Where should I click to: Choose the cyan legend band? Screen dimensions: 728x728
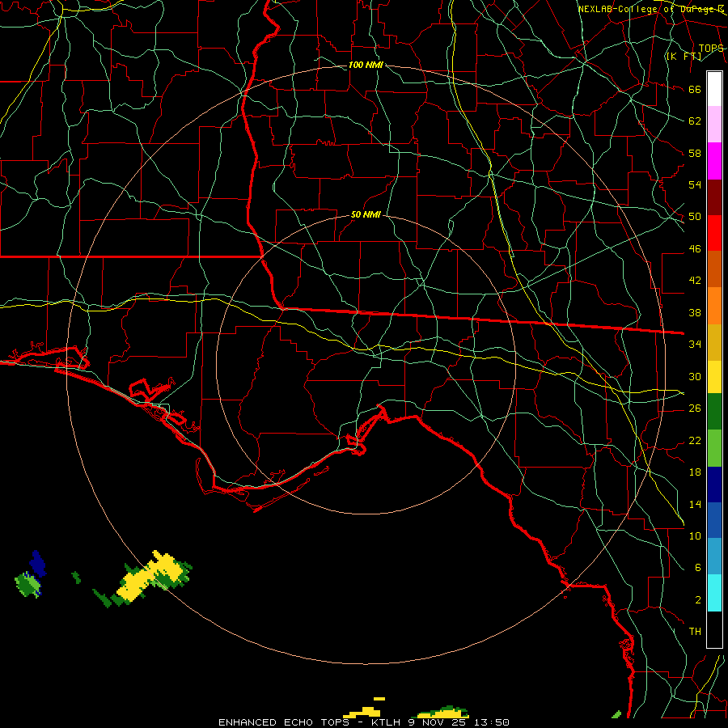pos(714,593)
